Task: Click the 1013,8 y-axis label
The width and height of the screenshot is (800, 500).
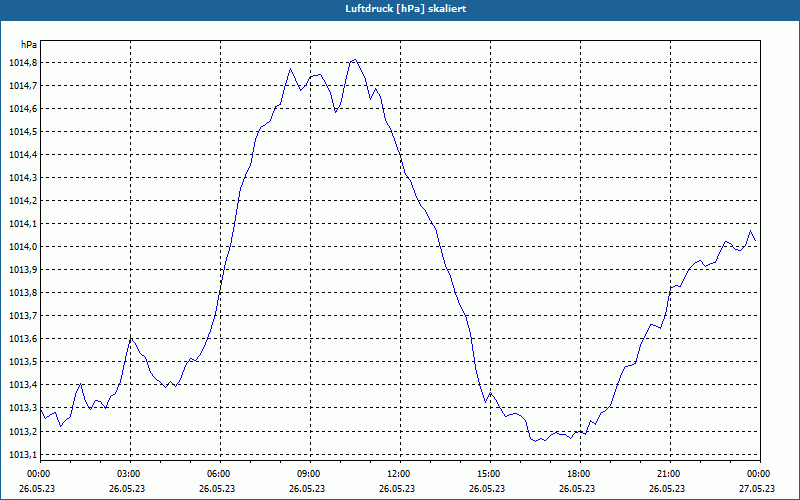Action: point(23,292)
